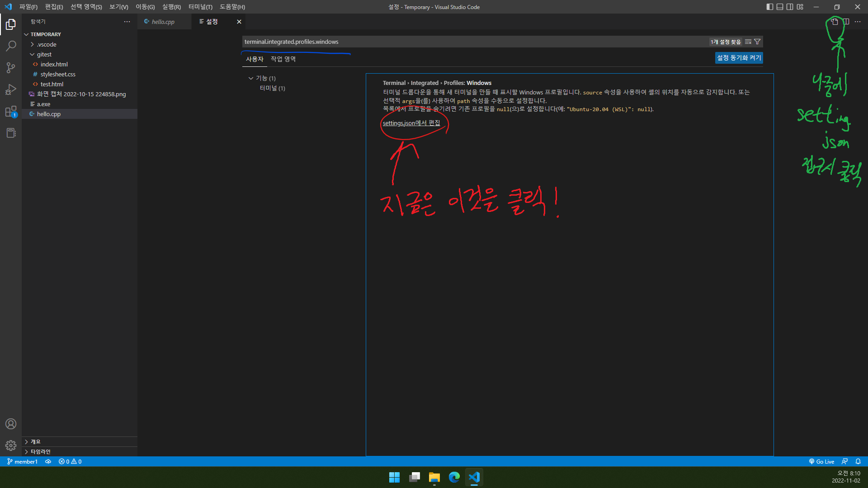Open Task View on taskbar
Viewport: 868px width, 488px height.
click(415, 477)
